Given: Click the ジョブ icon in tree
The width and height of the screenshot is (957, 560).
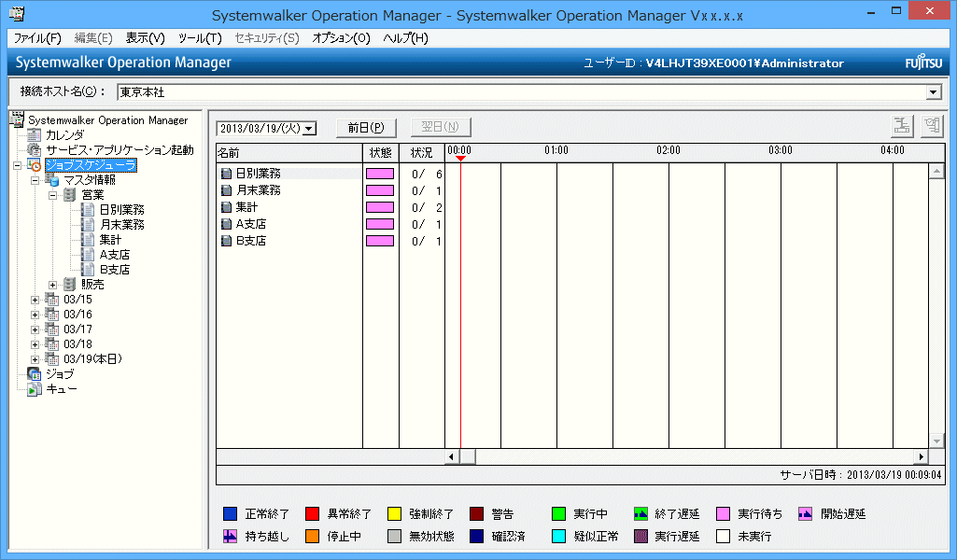Looking at the screenshot, I should point(35,374).
